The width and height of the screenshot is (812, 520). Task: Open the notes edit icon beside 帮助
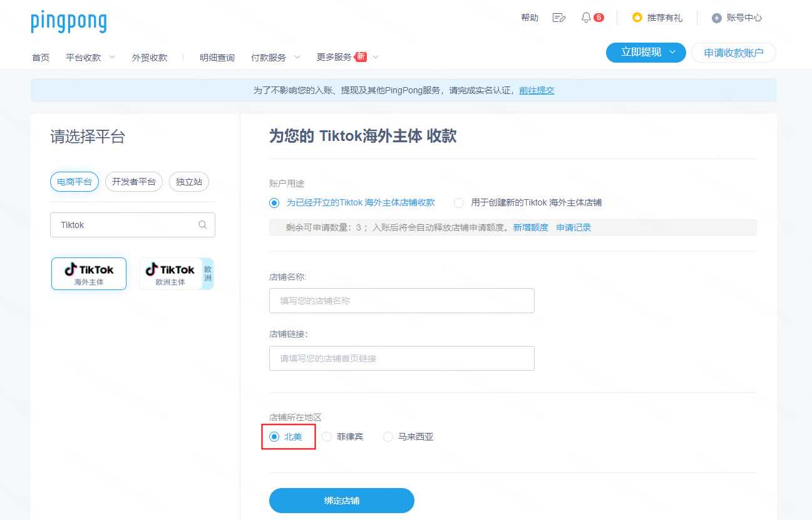click(x=559, y=18)
